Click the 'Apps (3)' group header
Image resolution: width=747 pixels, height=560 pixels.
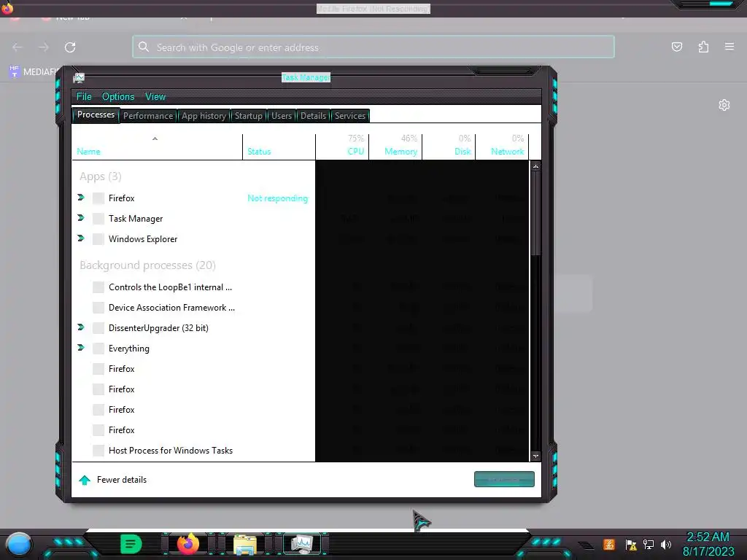[101, 176]
